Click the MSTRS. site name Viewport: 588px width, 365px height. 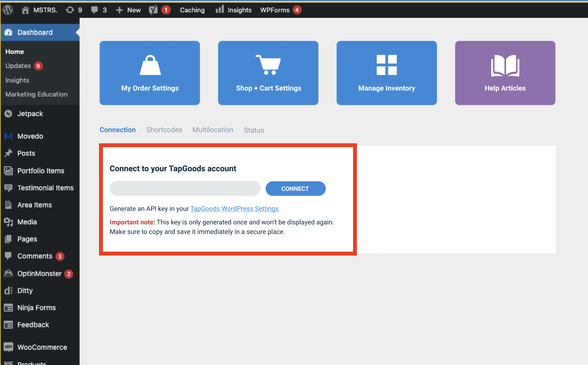[x=45, y=10]
